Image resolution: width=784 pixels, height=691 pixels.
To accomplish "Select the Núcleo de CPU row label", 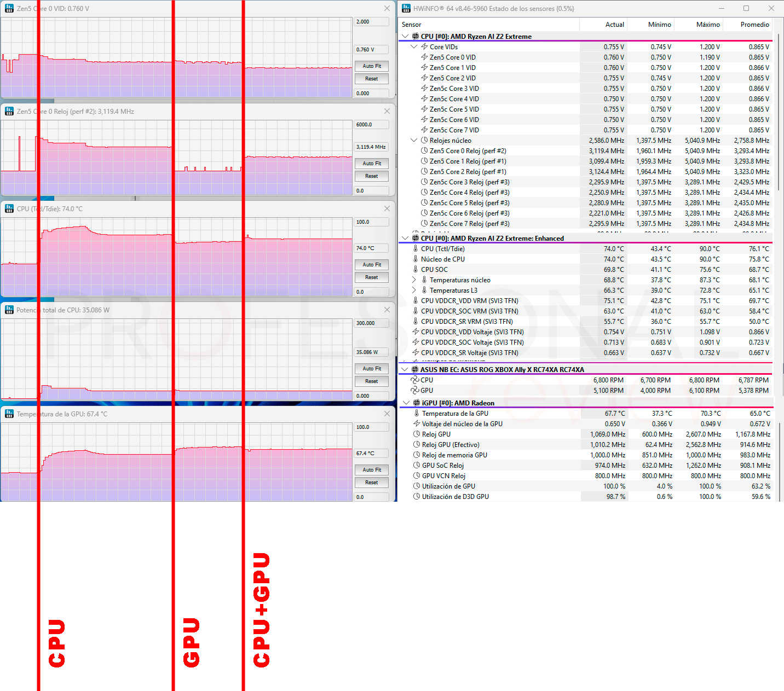I will tap(442, 259).
